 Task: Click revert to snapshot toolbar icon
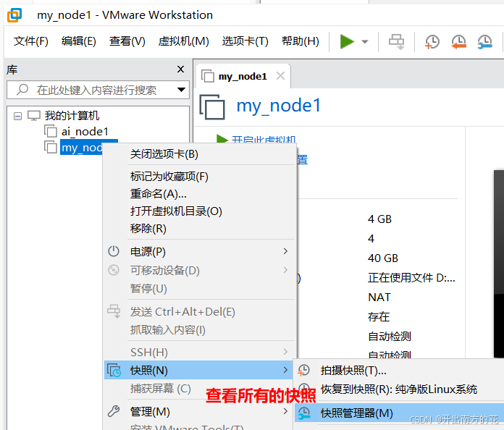(x=458, y=41)
